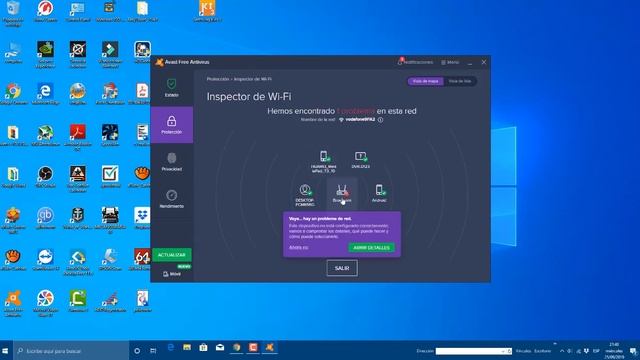640x360 pixels.
Task: Switch to Vista de lista view
Action: (460, 81)
